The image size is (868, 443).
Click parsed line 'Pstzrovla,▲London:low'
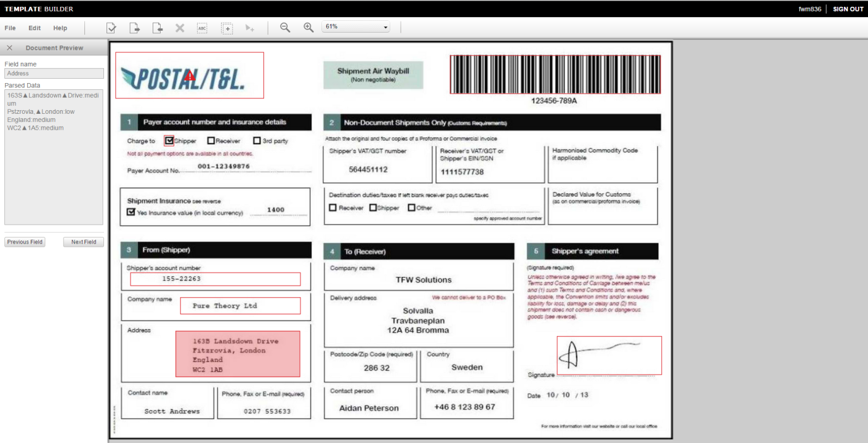[x=41, y=112]
